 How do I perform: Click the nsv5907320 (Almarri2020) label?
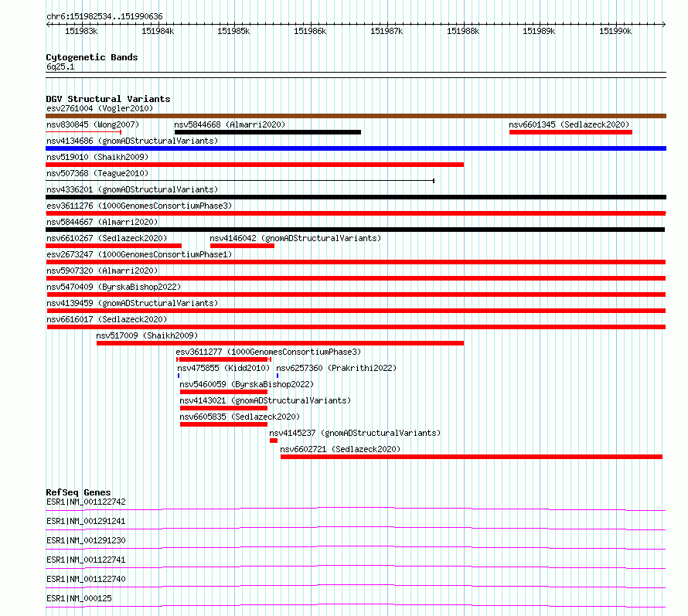pos(102,271)
